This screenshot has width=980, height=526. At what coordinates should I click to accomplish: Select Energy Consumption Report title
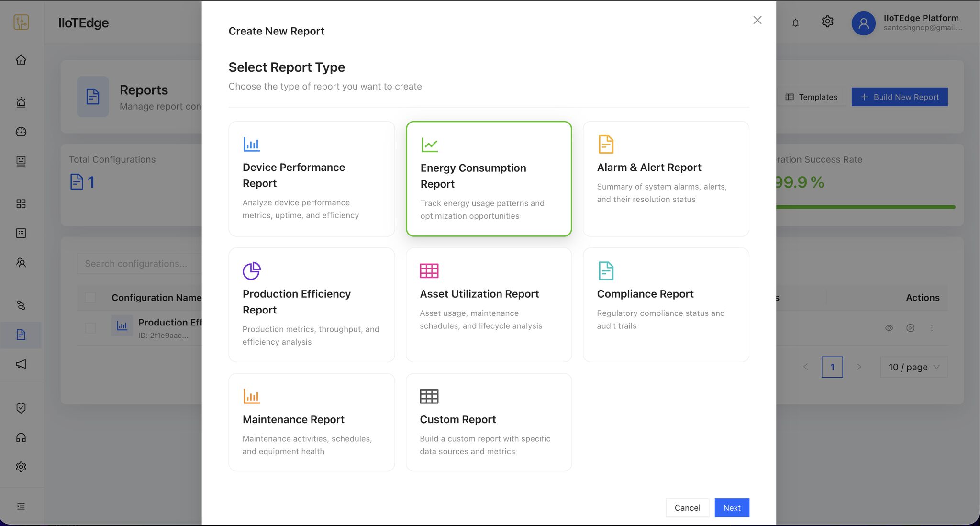473,176
